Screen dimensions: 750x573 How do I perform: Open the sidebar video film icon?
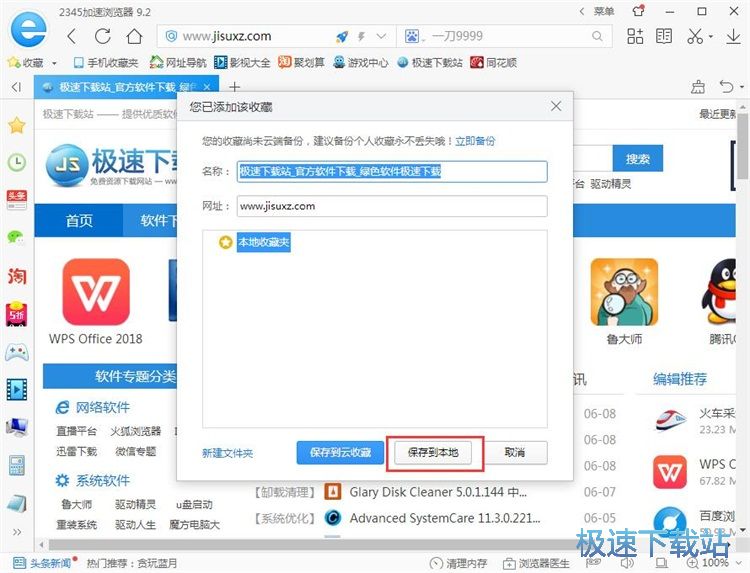pyautogui.click(x=17, y=389)
